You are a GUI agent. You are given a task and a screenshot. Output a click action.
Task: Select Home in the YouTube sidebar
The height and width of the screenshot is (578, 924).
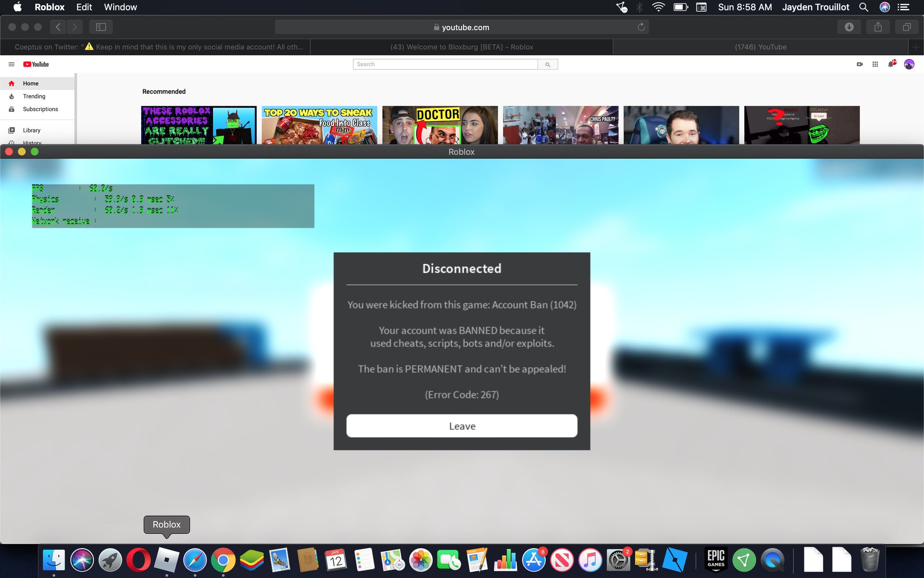coord(31,83)
